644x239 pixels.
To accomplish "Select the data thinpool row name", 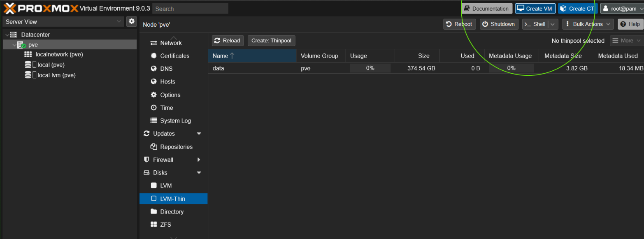I will [219, 68].
